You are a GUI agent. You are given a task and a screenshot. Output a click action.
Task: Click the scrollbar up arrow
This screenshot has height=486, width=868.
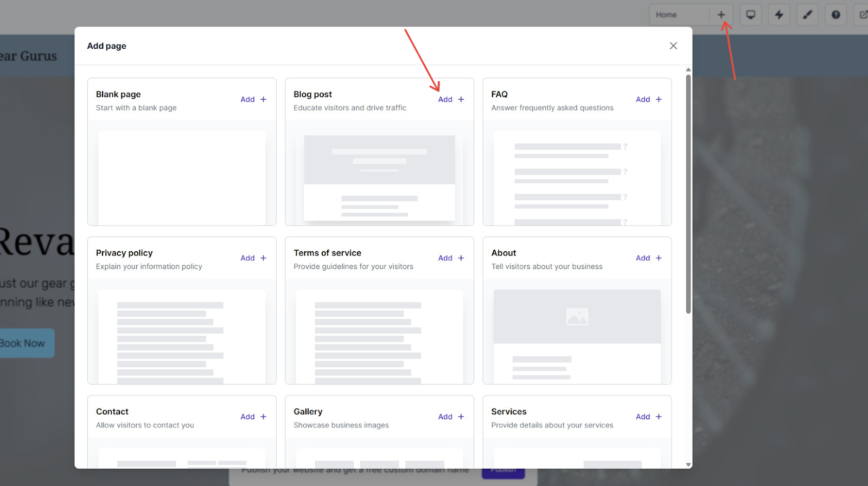point(688,70)
